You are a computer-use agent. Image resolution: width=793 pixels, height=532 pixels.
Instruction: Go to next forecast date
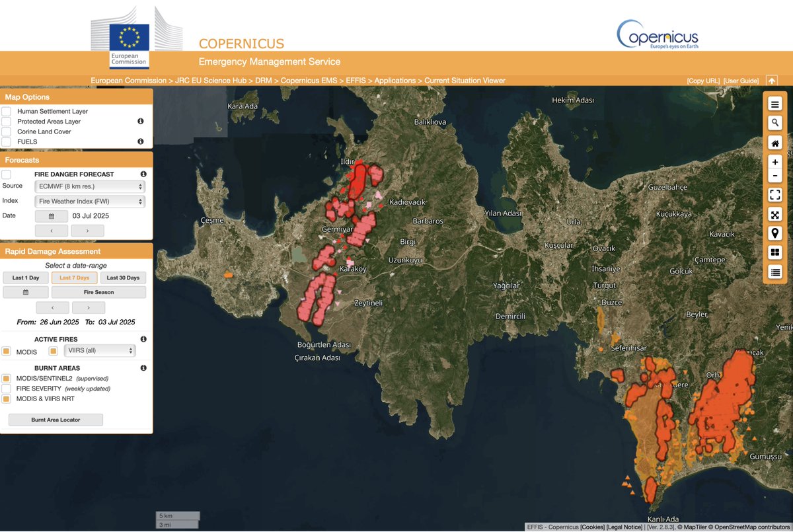[87, 231]
